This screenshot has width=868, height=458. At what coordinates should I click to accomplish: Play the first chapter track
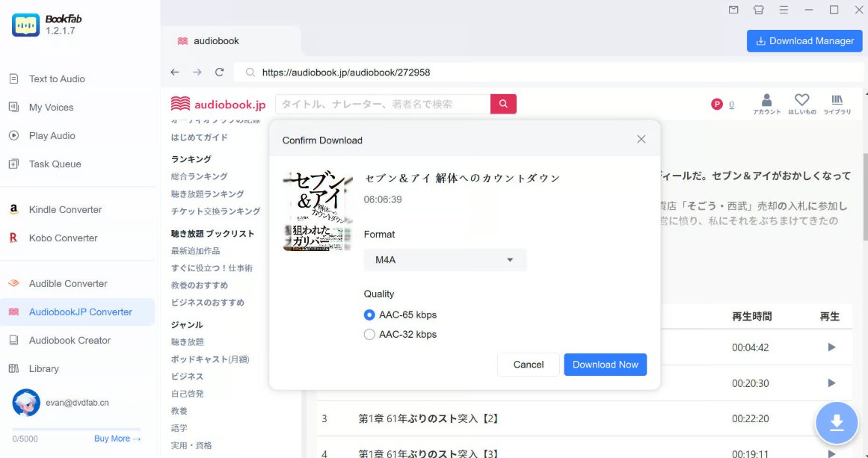pos(830,347)
